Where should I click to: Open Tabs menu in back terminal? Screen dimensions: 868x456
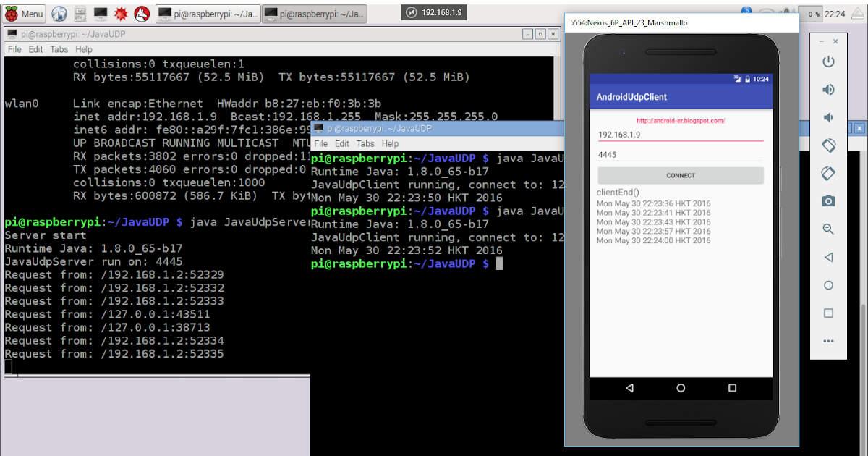pos(59,49)
